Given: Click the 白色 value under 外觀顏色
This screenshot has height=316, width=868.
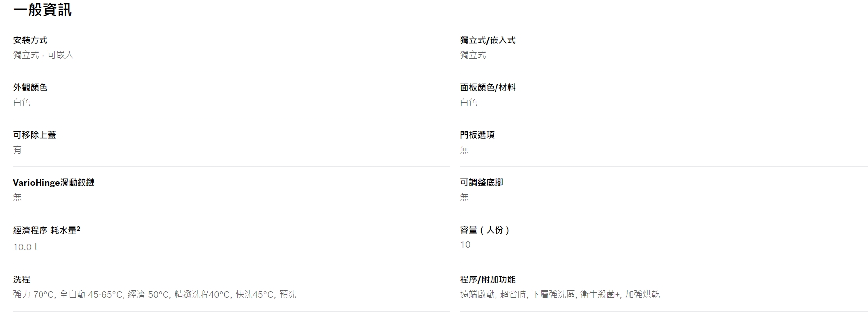Looking at the screenshot, I should pyautogui.click(x=22, y=102).
